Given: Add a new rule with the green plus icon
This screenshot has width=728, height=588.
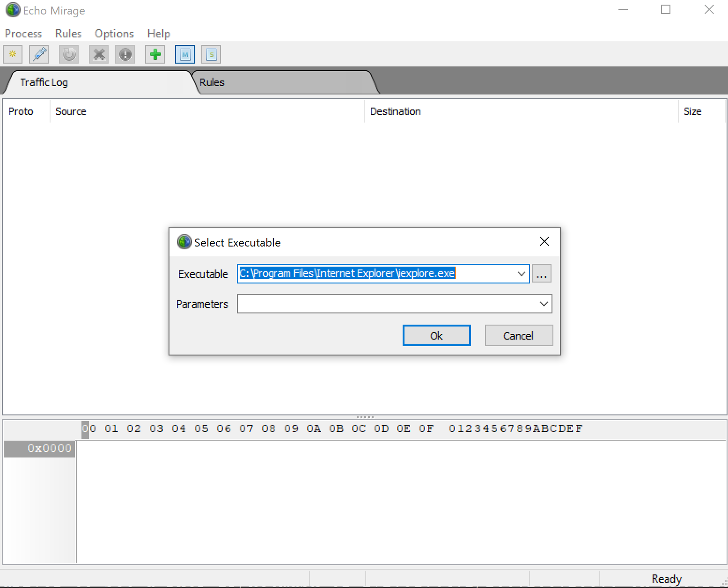Looking at the screenshot, I should 154,54.
